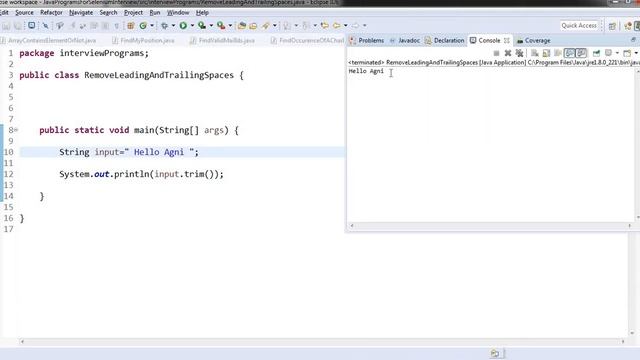Toggle Scroll Lock in Console toolbar
The height and width of the screenshot is (360, 640).
(x=546, y=53)
